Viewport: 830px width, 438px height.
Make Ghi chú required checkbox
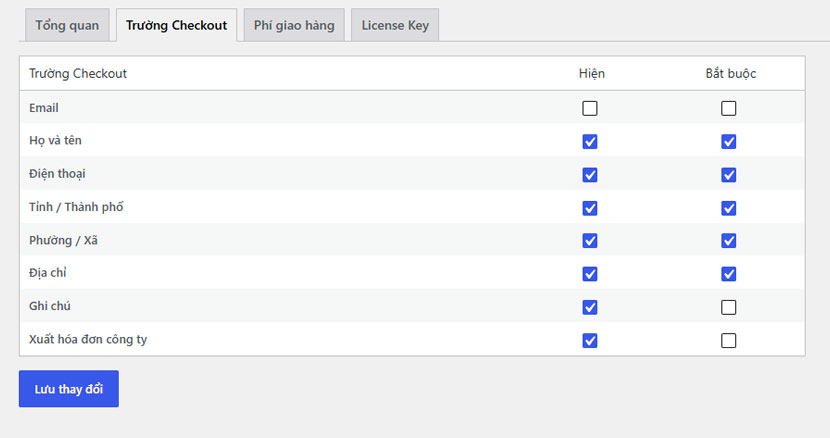[x=728, y=307]
